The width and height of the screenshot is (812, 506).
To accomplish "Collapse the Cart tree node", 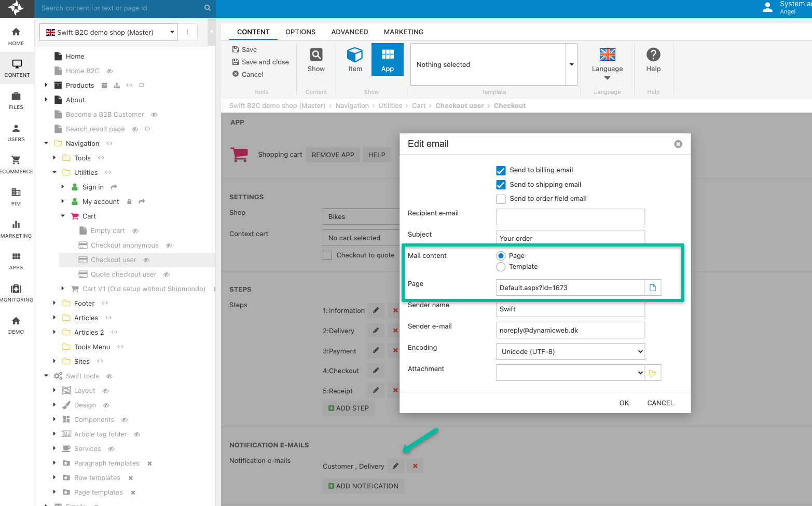I will (x=63, y=216).
